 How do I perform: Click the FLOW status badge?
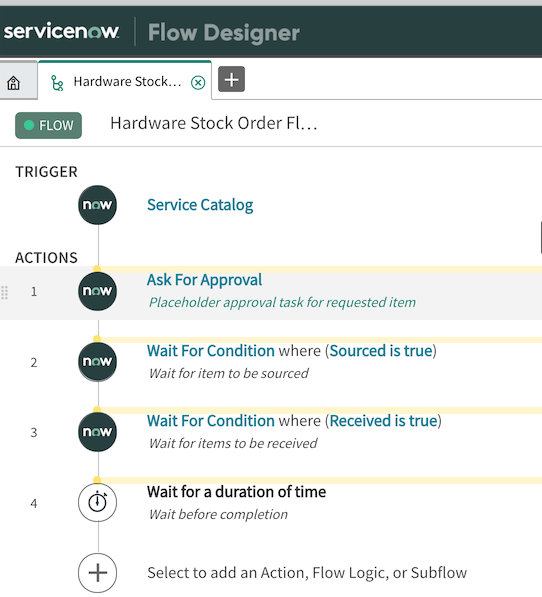48,125
